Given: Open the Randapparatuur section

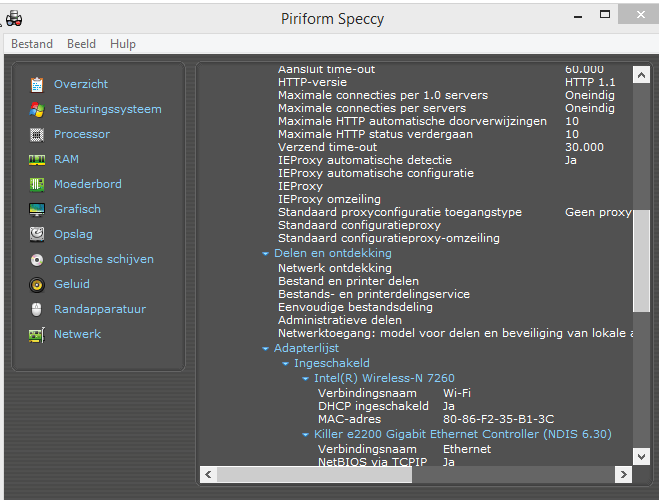Looking at the screenshot, I should click(100, 309).
